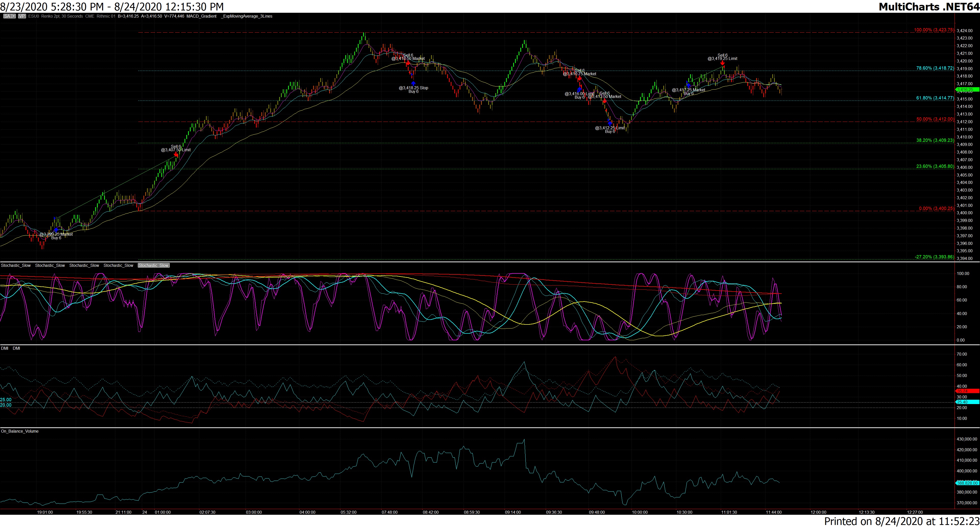Click the SA button in status line
Screen dimensions: 980x527
(7, 16)
